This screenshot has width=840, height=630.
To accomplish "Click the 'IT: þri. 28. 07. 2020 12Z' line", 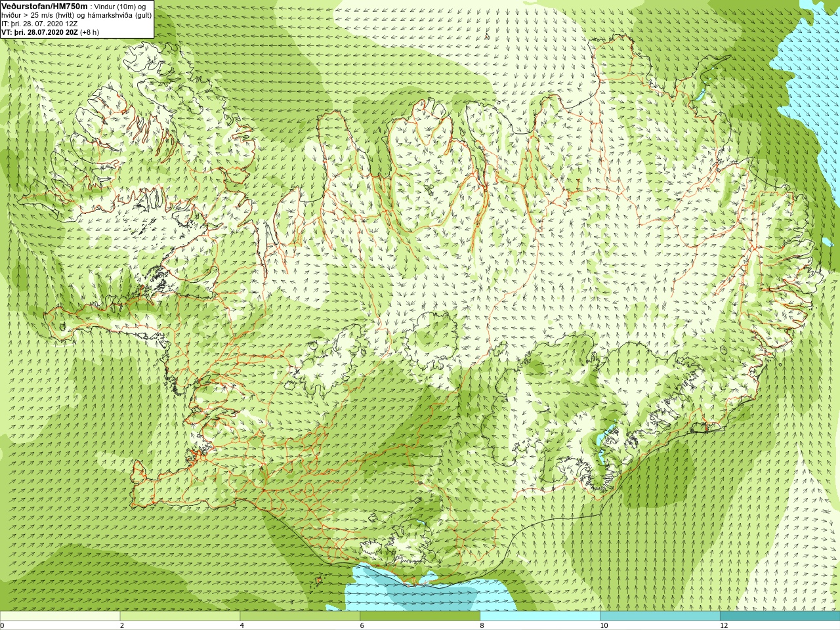I will pos(39,24).
